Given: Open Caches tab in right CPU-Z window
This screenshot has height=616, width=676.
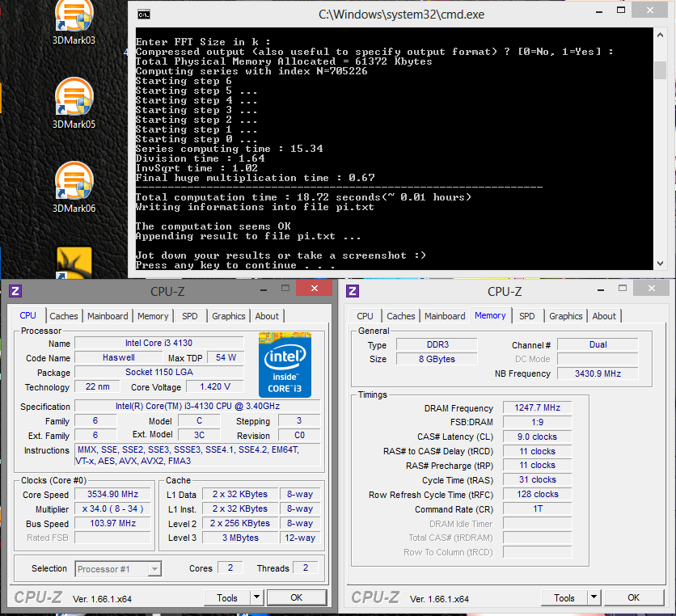Looking at the screenshot, I should [x=401, y=316].
